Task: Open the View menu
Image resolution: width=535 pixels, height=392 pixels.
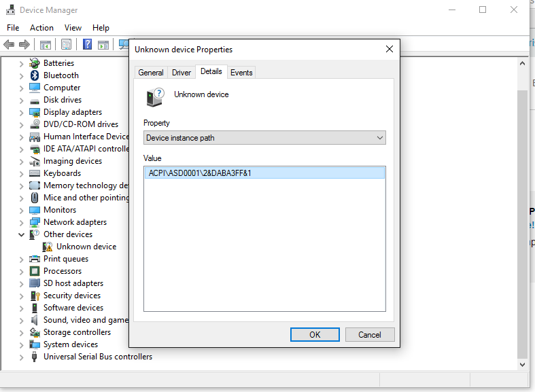Action: (x=73, y=28)
